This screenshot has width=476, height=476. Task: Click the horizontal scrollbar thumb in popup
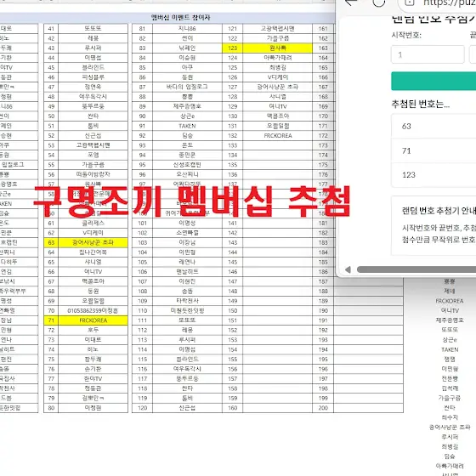pos(416,269)
